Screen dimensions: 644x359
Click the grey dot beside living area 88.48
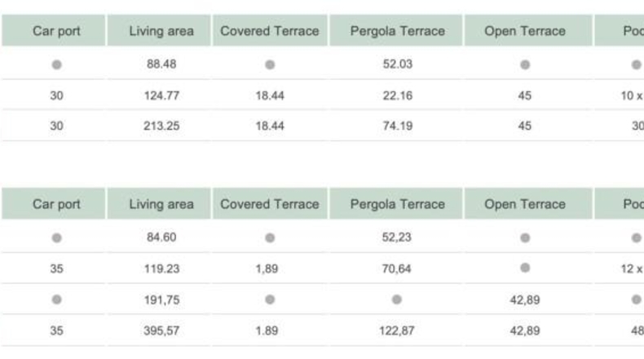click(57, 64)
